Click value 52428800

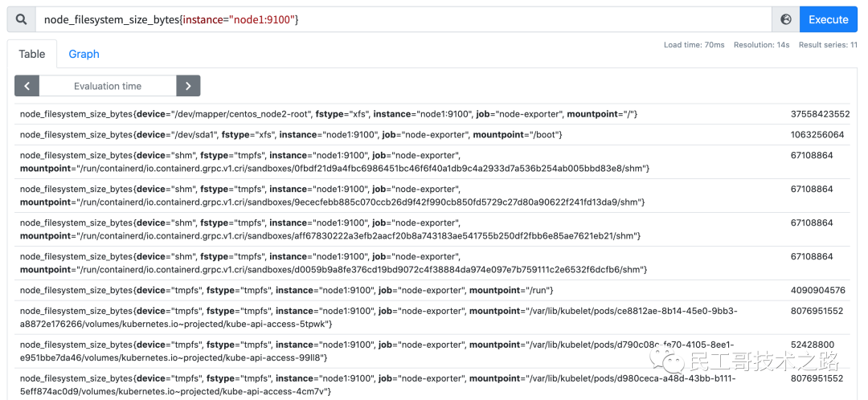[812, 345]
